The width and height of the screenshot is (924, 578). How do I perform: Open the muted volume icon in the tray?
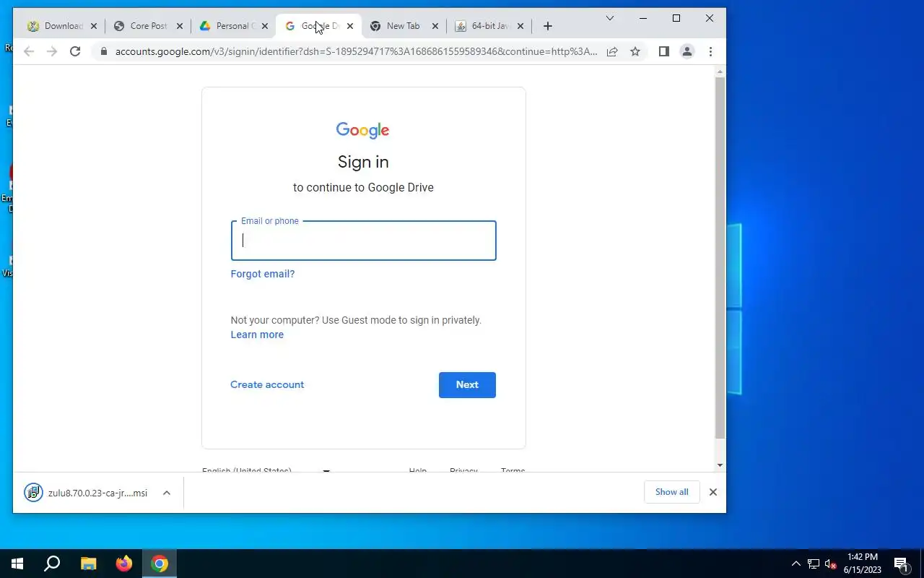830,564
